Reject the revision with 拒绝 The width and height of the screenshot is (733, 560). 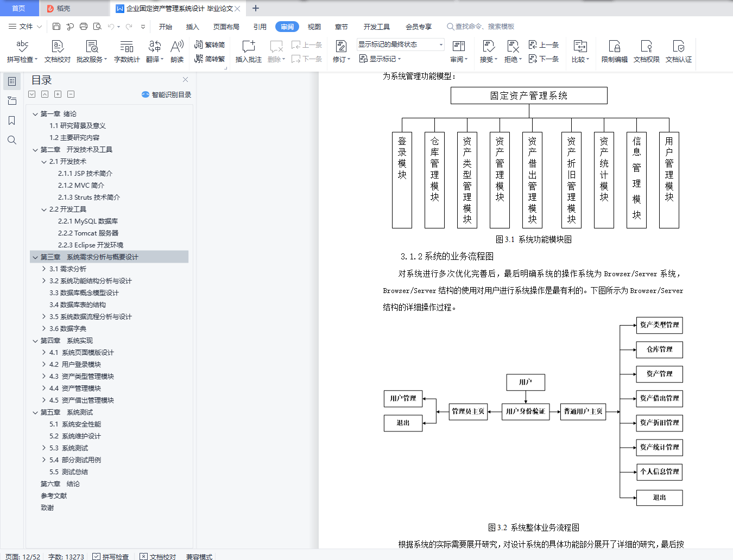point(513,51)
